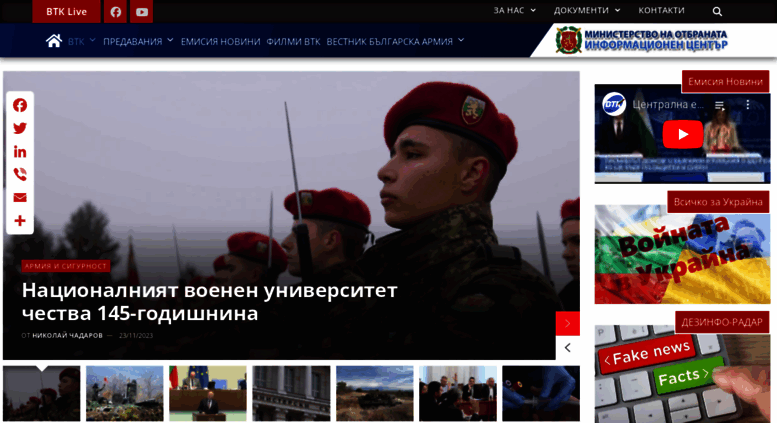Share article on Twitter from side panel
The height and width of the screenshot is (423, 777).
20,128
